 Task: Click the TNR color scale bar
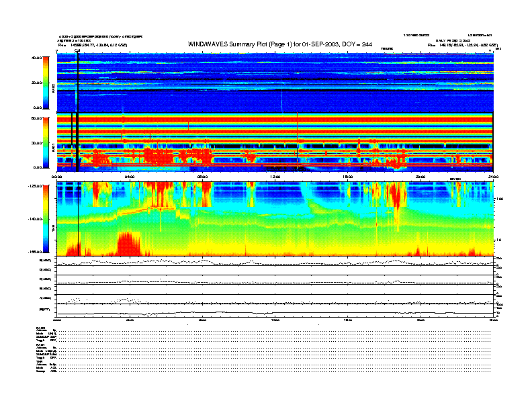[x=46, y=219]
